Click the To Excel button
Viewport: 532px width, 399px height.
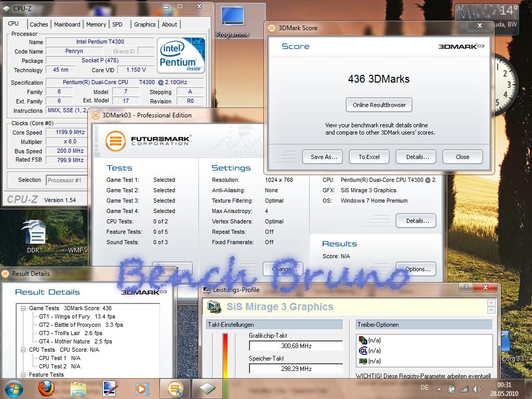(x=369, y=157)
